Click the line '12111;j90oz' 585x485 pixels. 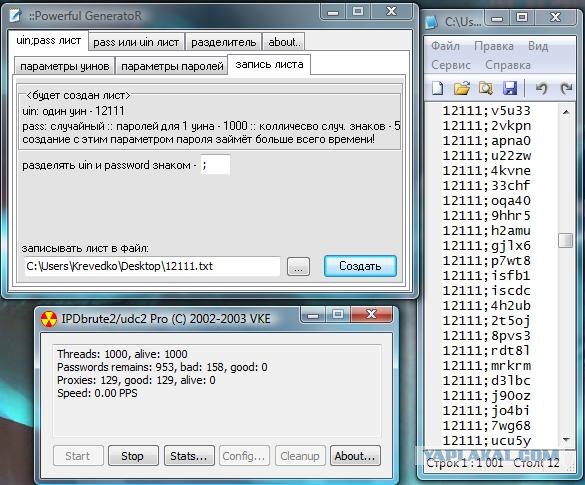click(487, 395)
